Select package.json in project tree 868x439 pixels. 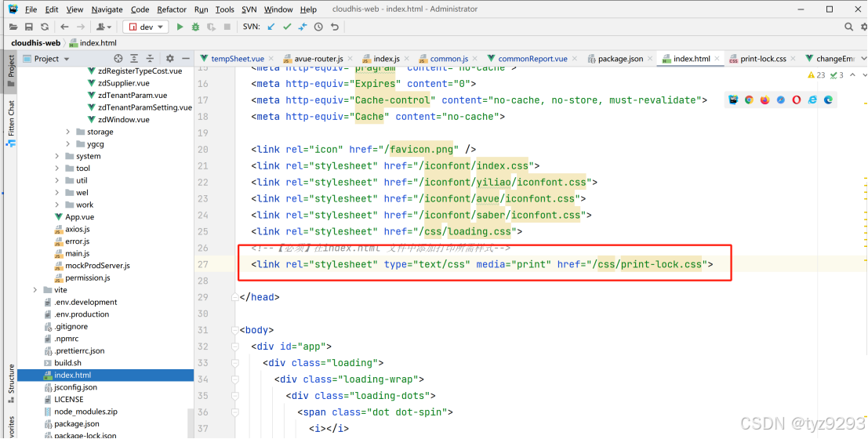[x=76, y=424]
